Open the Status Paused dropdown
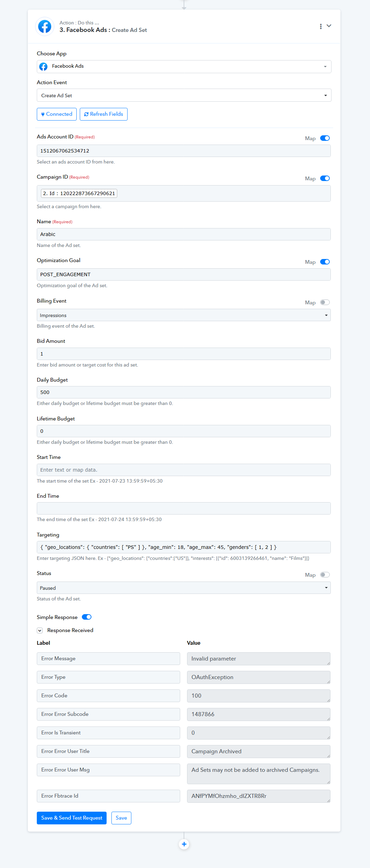This screenshot has height=868, width=370. [x=184, y=588]
